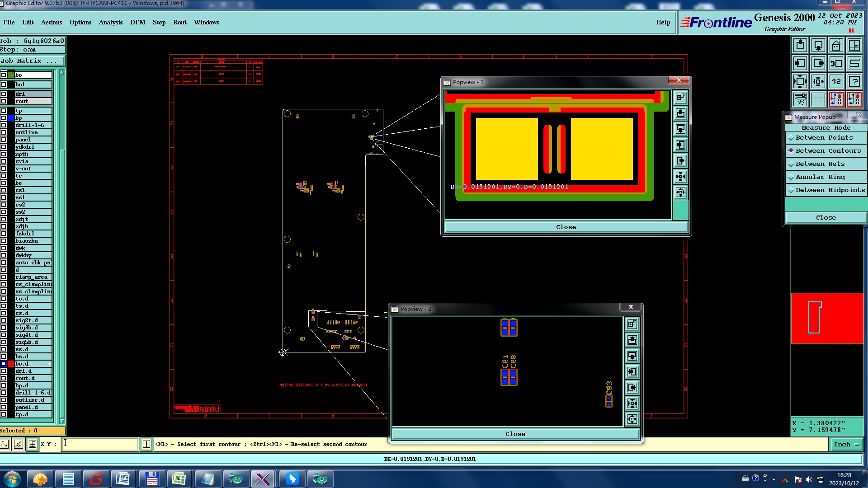The height and width of the screenshot is (488, 868).
Task: Open the Analysis menu
Action: coord(110,23)
